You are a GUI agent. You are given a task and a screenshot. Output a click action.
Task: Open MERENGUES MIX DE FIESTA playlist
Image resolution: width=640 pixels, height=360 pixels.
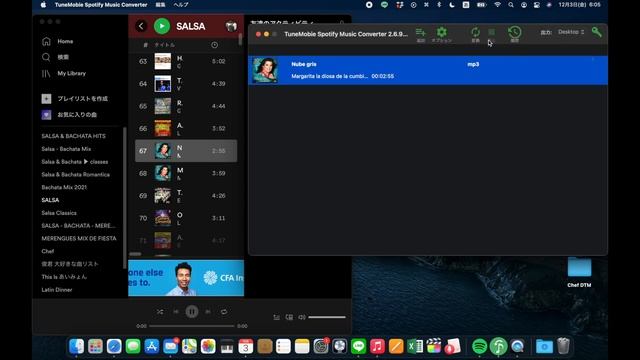click(x=79, y=238)
